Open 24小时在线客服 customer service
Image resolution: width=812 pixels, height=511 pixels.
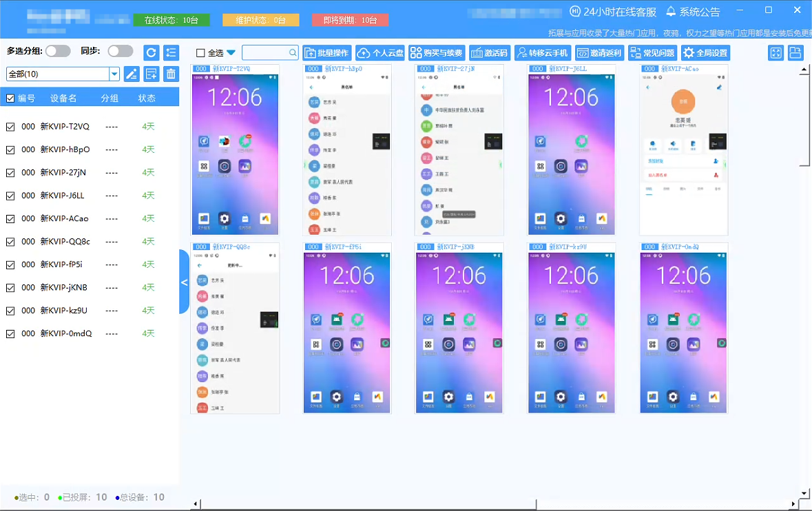point(612,12)
